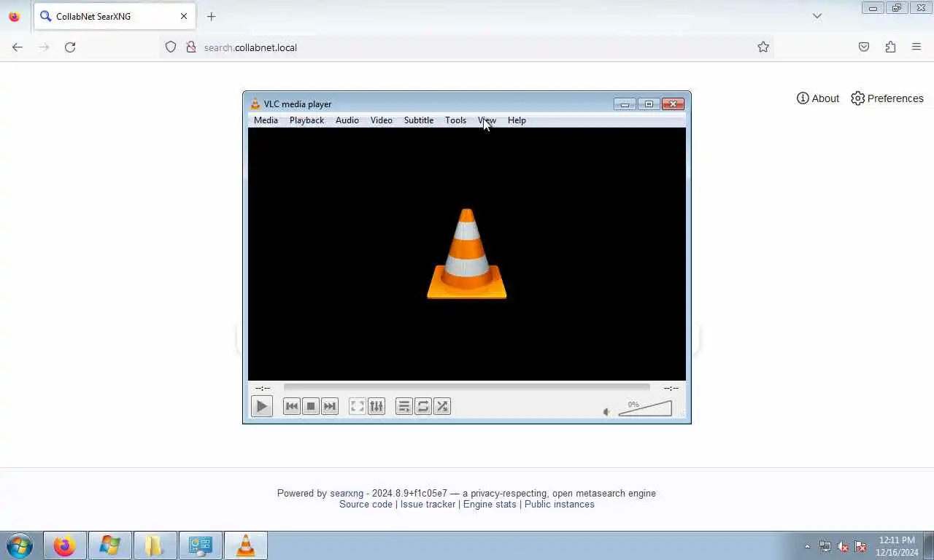Click elapsed time label in VLC
This screenshot has width=934, height=560.
[263, 388]
